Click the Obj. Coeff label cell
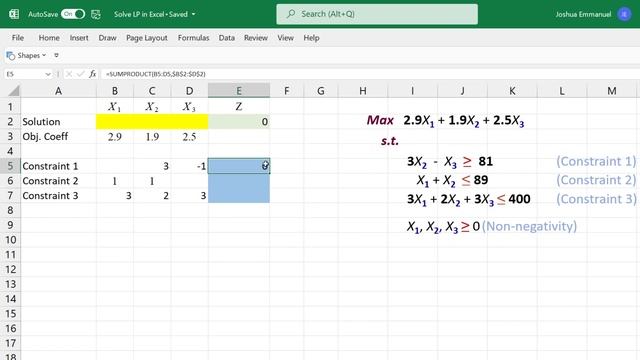The height and width of the screenshot is (360, 640). tap(58, 136)
